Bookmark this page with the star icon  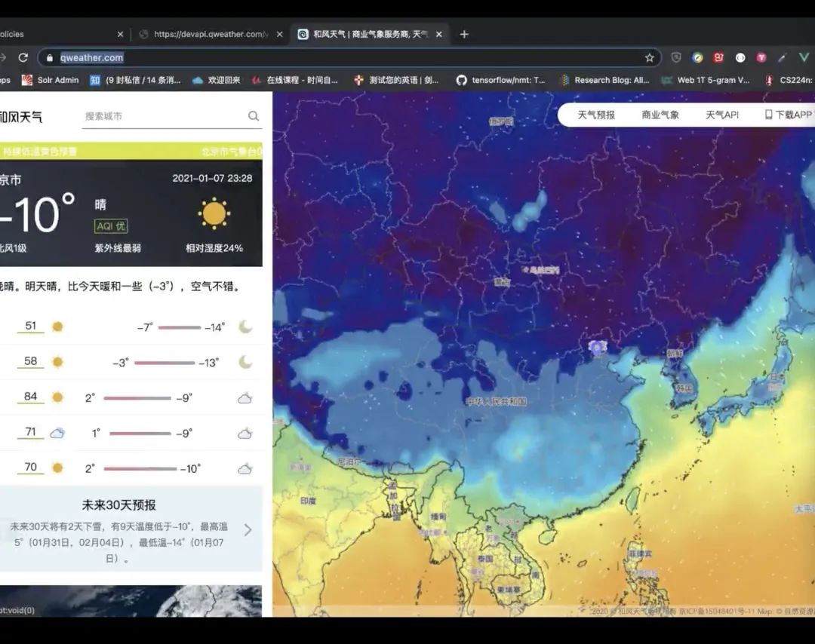pos(649,57)
